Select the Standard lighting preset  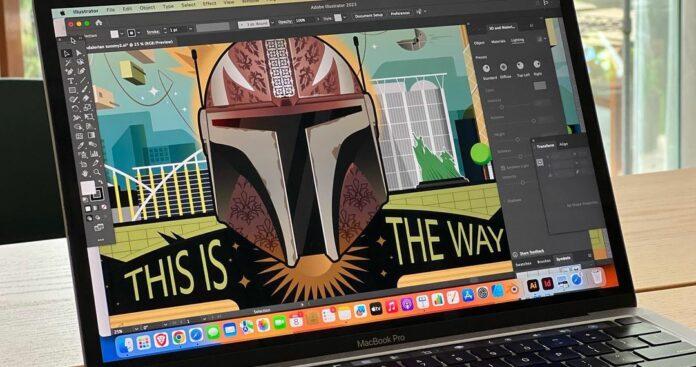click(486, 68)
